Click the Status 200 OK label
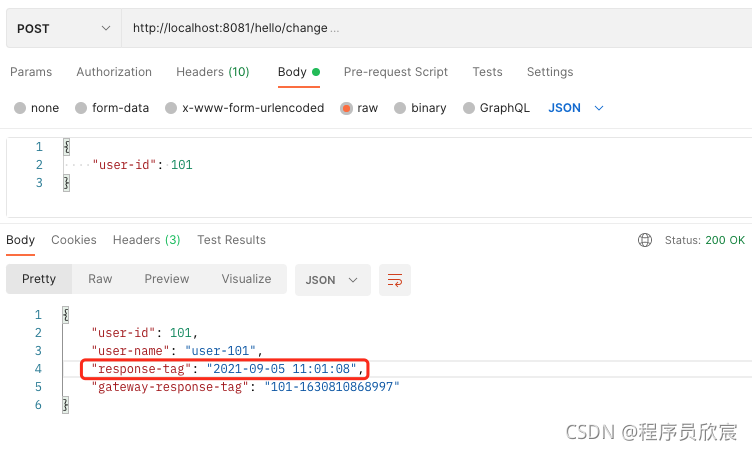752x451 pixels. pos(705,240)
